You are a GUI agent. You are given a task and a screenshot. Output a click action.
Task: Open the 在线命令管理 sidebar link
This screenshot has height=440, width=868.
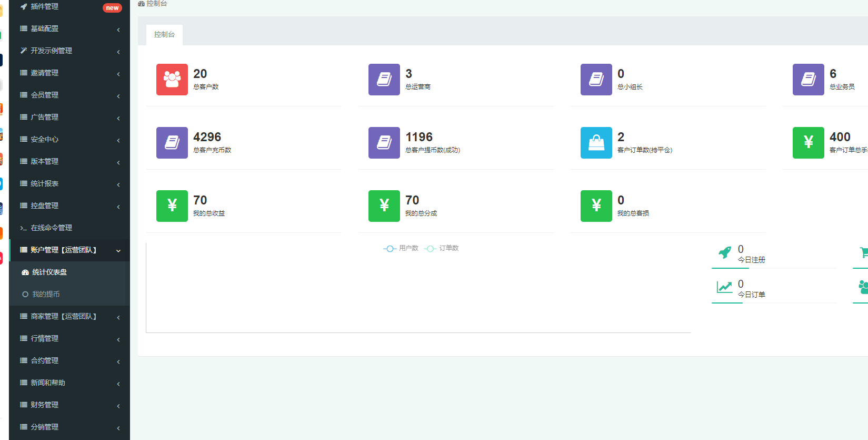[x=51, y=228]
